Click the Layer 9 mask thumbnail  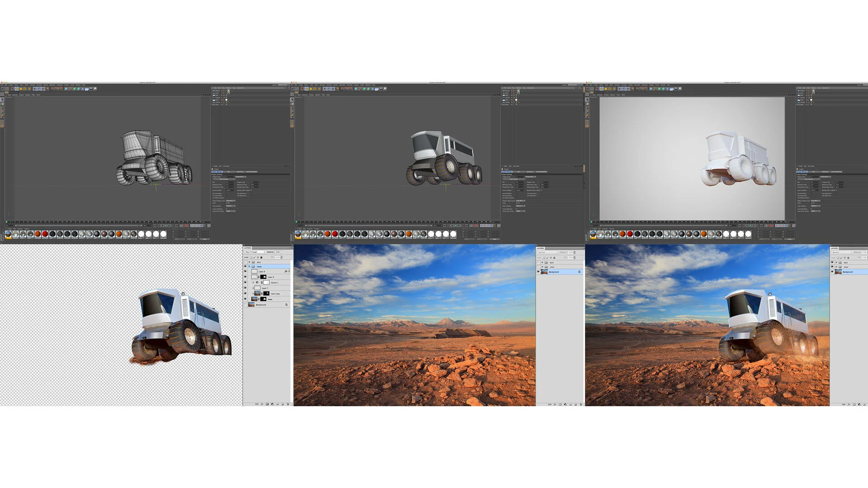(263, 277)
